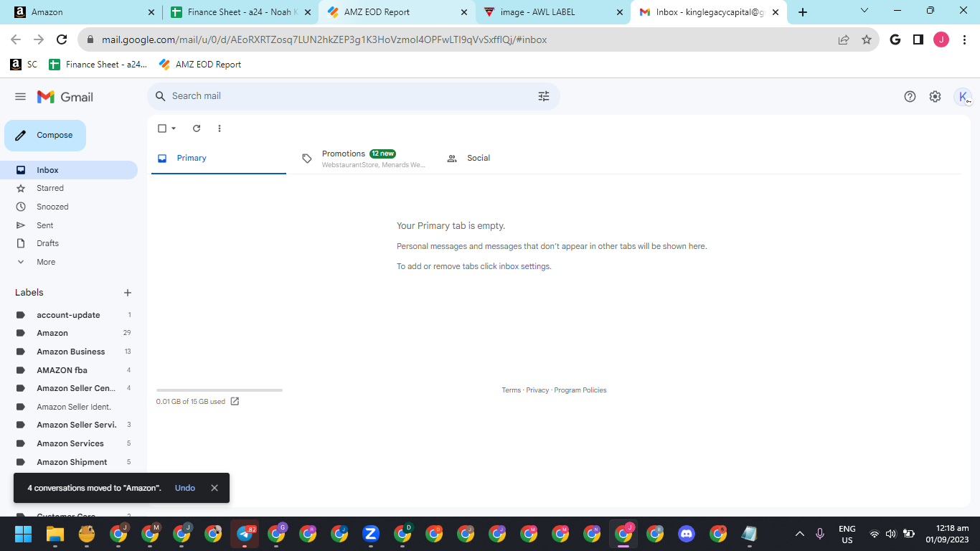Open the Chrome three-dot menu

(x=965, y=39)
